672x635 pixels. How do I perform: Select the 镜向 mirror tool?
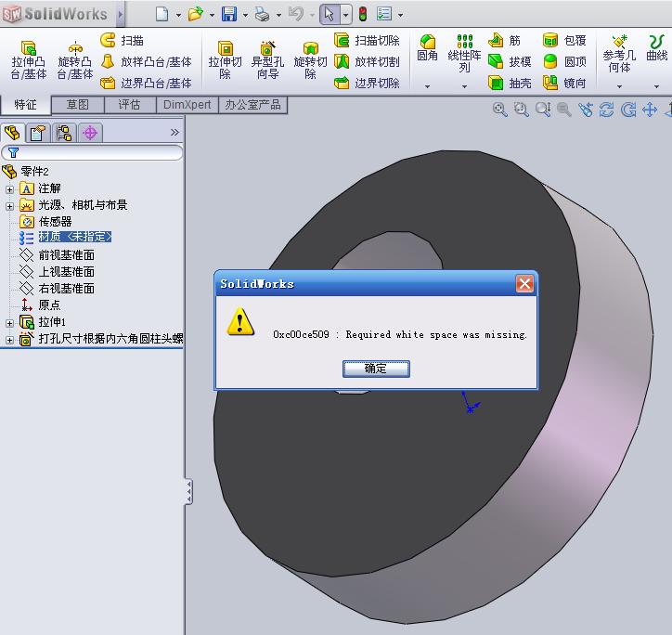click(564, 83)
